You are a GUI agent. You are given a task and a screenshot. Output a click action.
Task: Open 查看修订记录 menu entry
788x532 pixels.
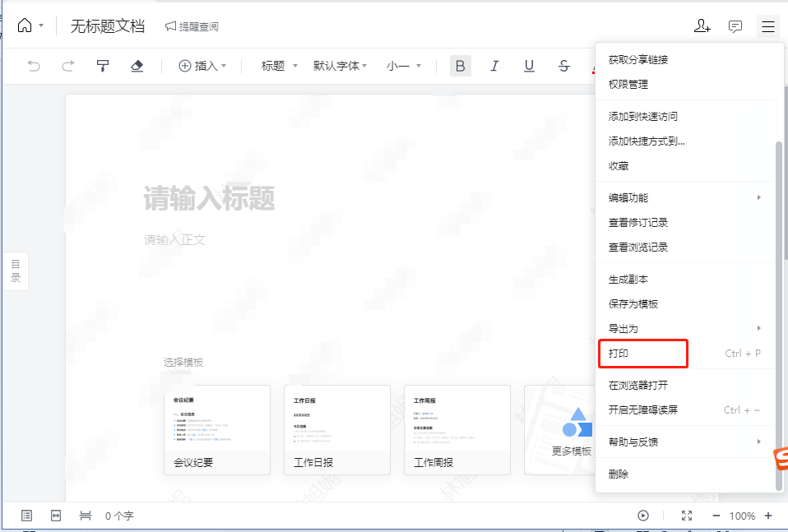685,223
